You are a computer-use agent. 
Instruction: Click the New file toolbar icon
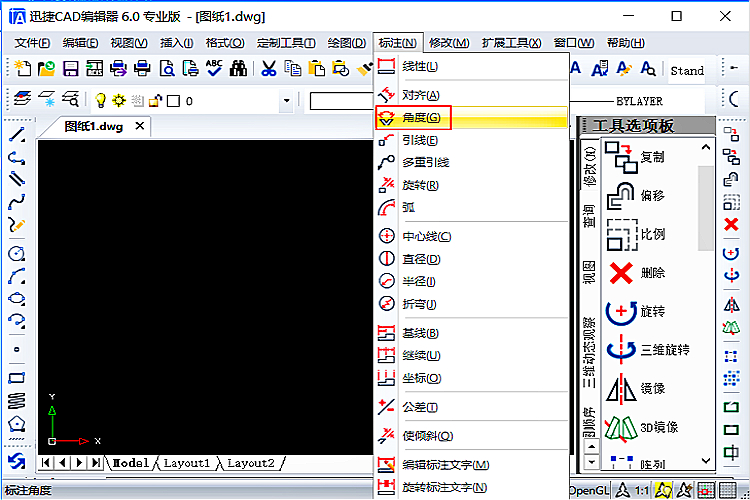(22, 68)
